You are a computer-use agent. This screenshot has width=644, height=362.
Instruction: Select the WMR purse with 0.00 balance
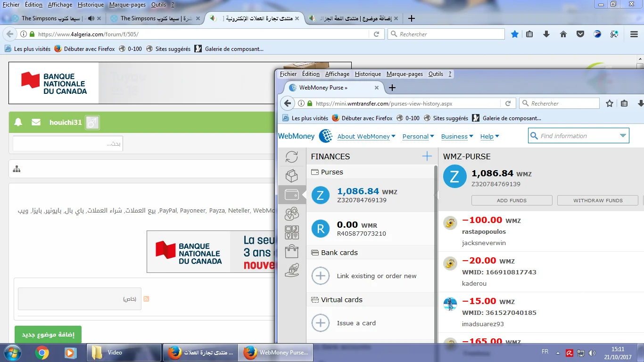pyautogui.click(x=362, y=229)
